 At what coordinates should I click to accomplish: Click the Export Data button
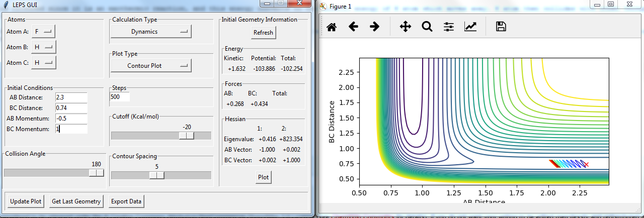point(126,201)
